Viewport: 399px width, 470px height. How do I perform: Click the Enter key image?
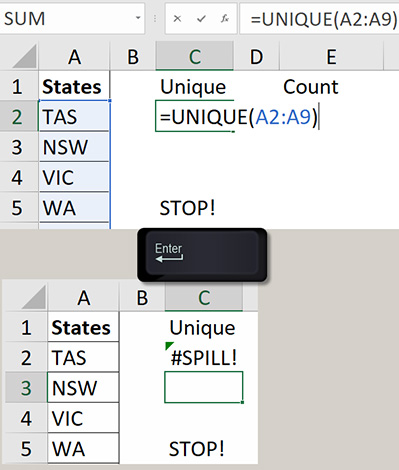coord(202,255)
